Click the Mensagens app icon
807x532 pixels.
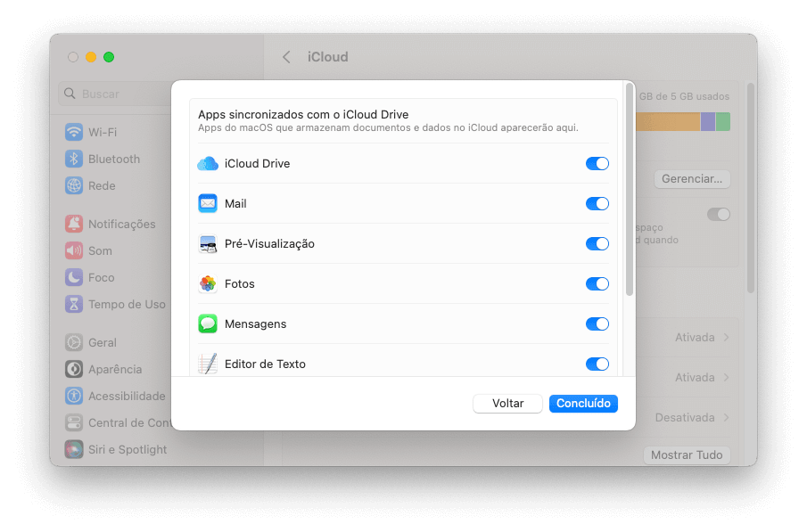208,324
